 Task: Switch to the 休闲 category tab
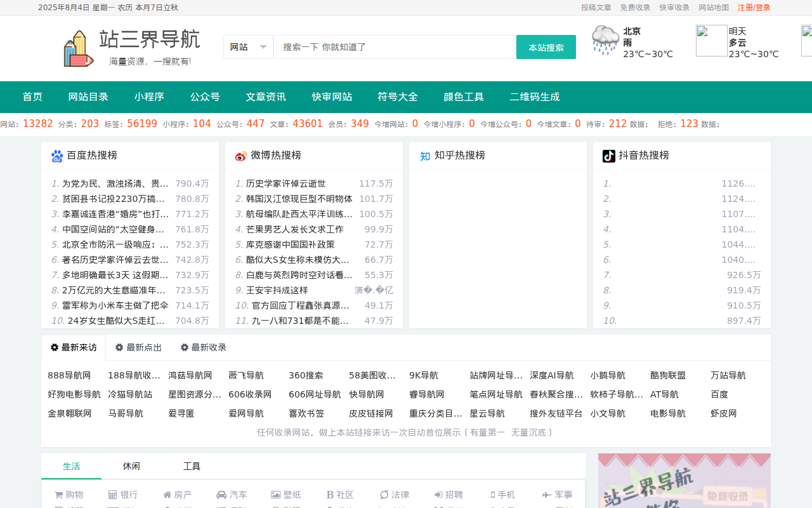pyautogui.click(x=131, y=466)
